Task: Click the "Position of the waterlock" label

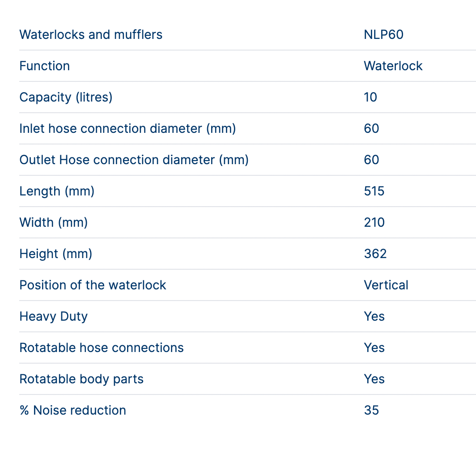Action: [x=93, y=285]
